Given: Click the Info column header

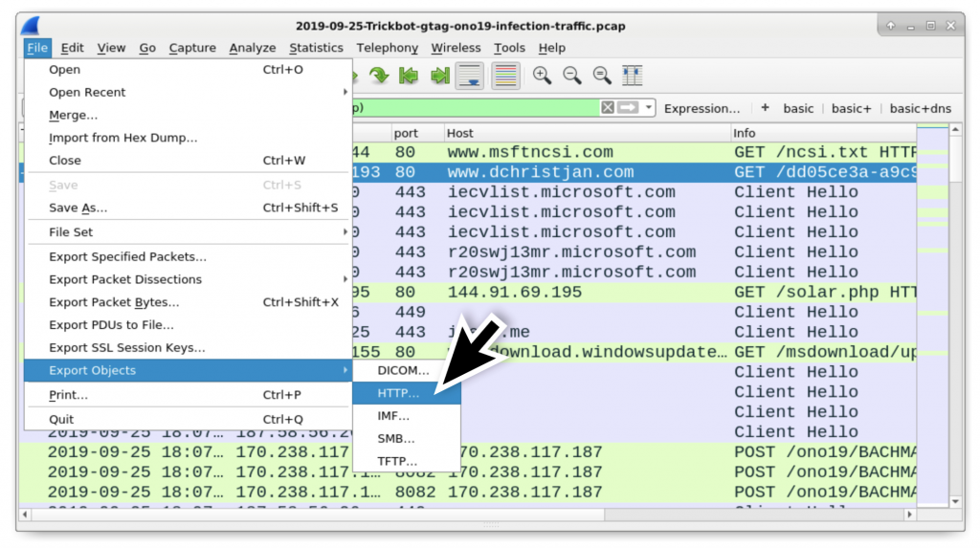Looking at the screenshot, I should [824, 133].
